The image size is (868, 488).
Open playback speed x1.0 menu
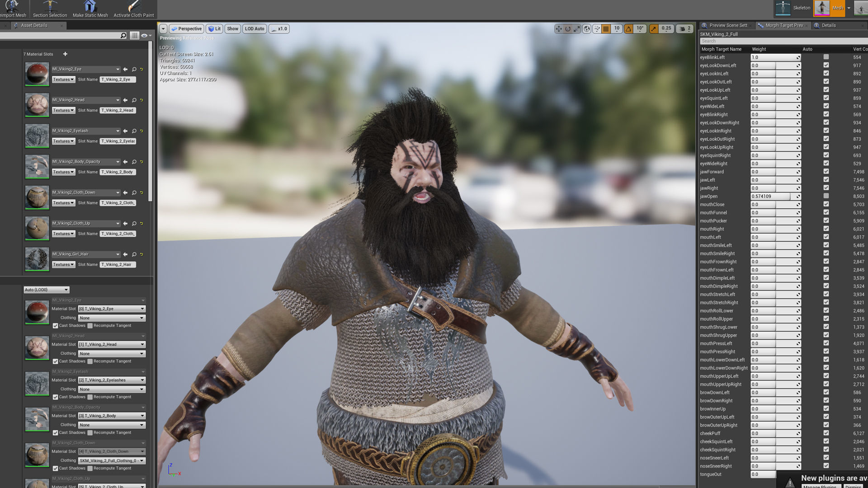tap(279, 28)
